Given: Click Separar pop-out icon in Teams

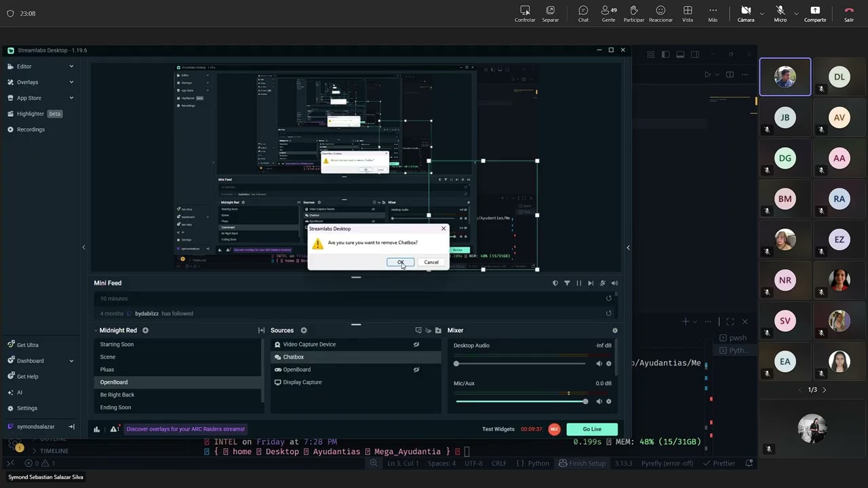Looking at the screenshot, I should pyautogui.click(x=551, y=14).
